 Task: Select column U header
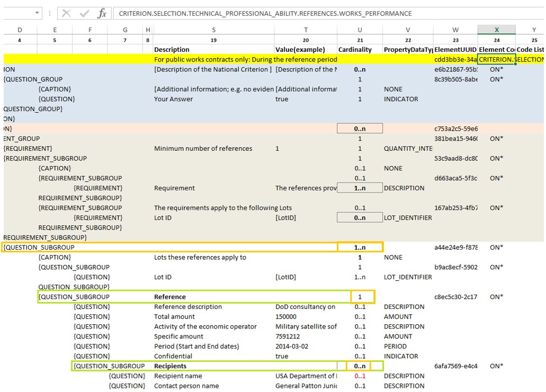click(360, 30)
